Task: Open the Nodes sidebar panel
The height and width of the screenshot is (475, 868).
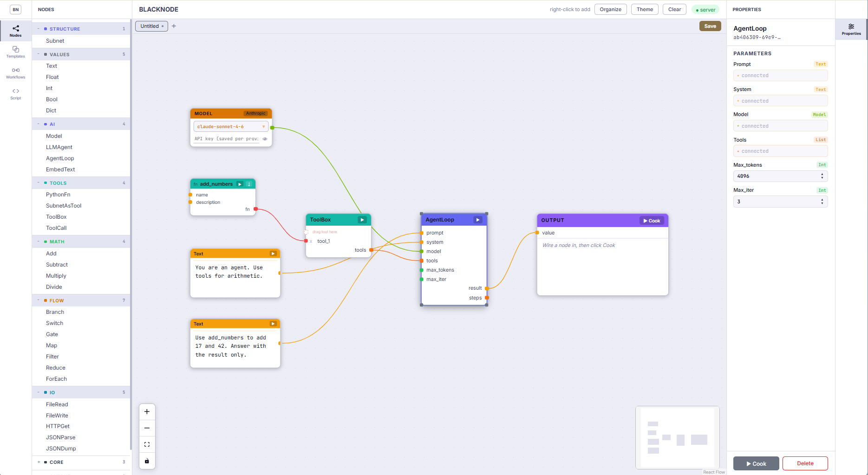Action: (15, 31)
